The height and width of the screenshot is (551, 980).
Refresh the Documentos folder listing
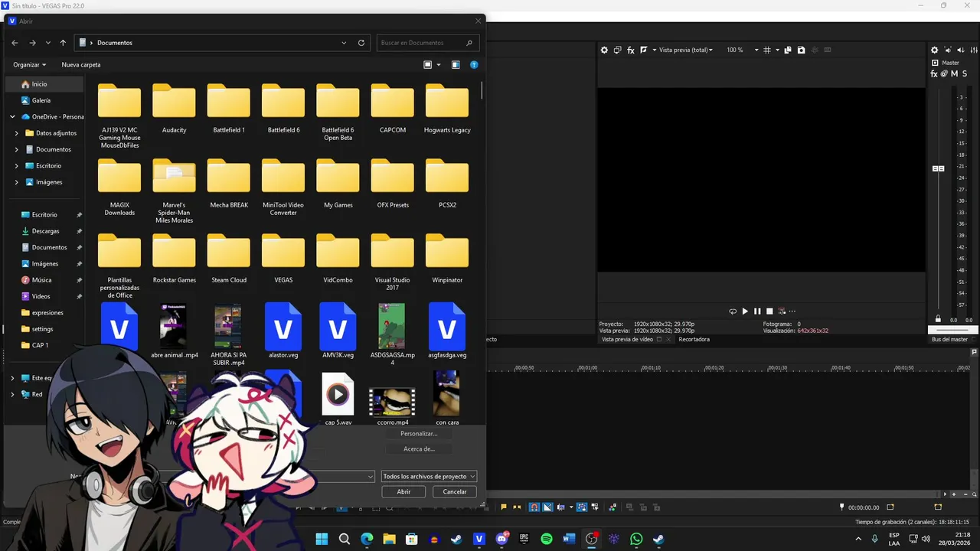point(361,43)
